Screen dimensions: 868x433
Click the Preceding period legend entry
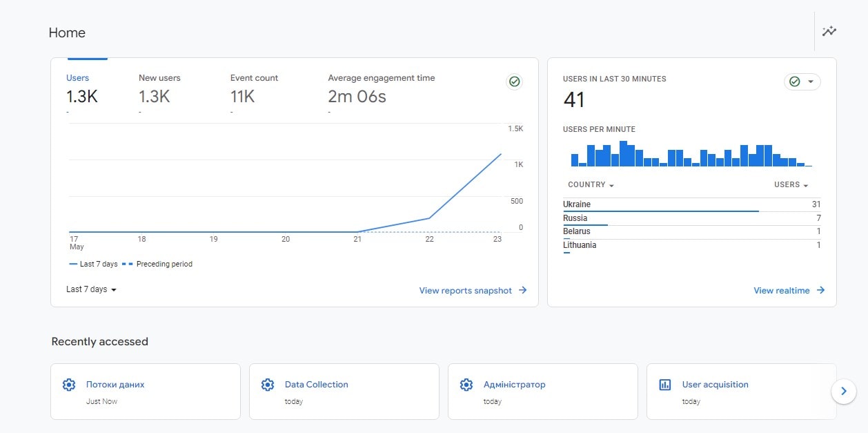coord(157,264)
